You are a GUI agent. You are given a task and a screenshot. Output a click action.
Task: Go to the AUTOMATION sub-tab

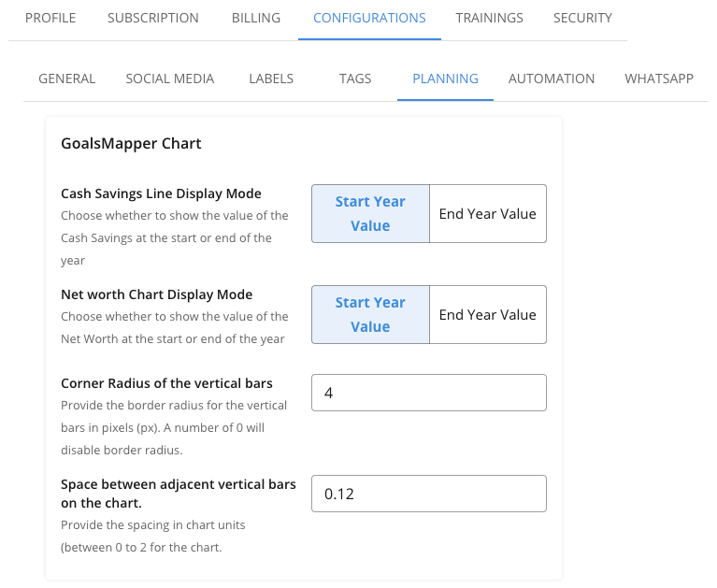[552, 79]
